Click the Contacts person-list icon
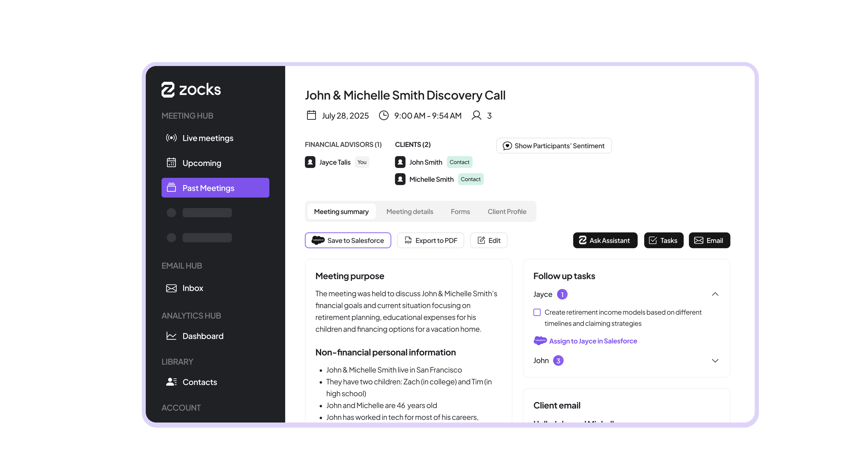 tap(171, 382)
